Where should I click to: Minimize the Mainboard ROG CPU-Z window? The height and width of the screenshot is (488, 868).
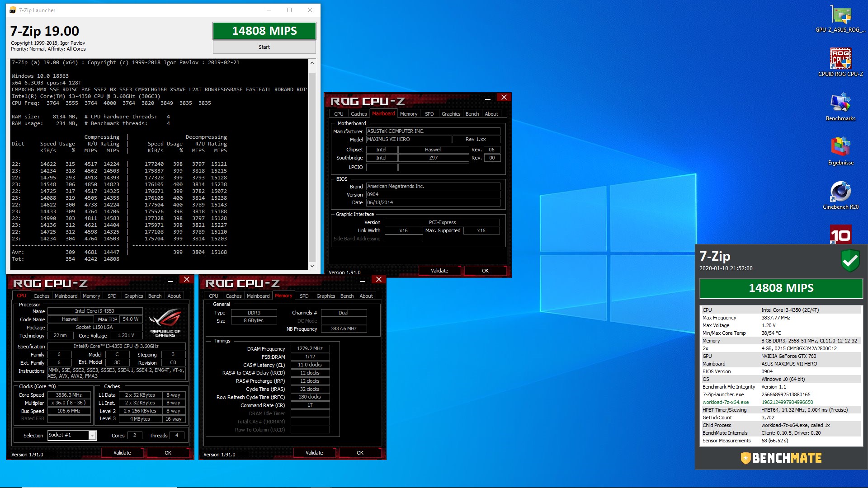pos(487,99)
